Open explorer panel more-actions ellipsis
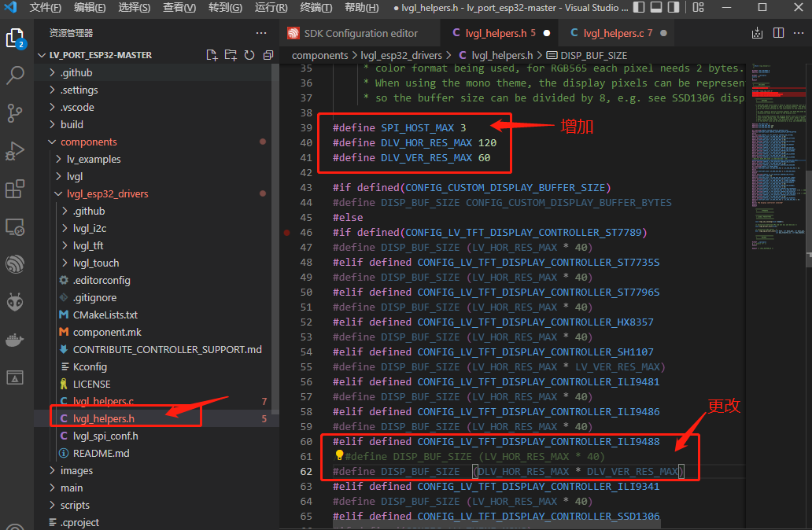This screenshot has width=812, height=530. (x=261, y=33)
